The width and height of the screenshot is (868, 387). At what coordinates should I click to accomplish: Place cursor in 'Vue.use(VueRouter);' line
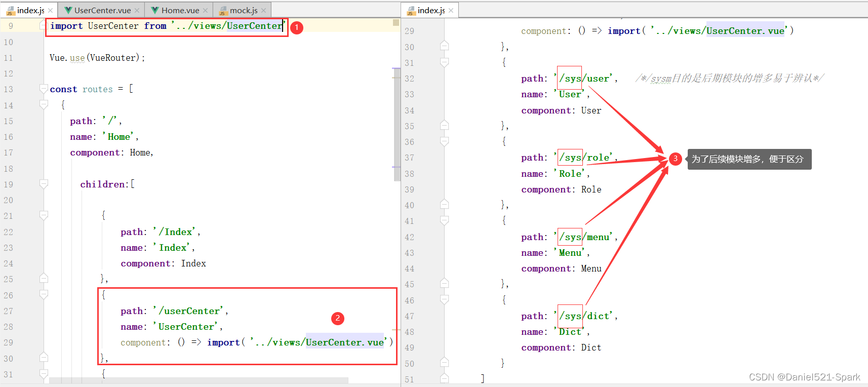[97, 58]
